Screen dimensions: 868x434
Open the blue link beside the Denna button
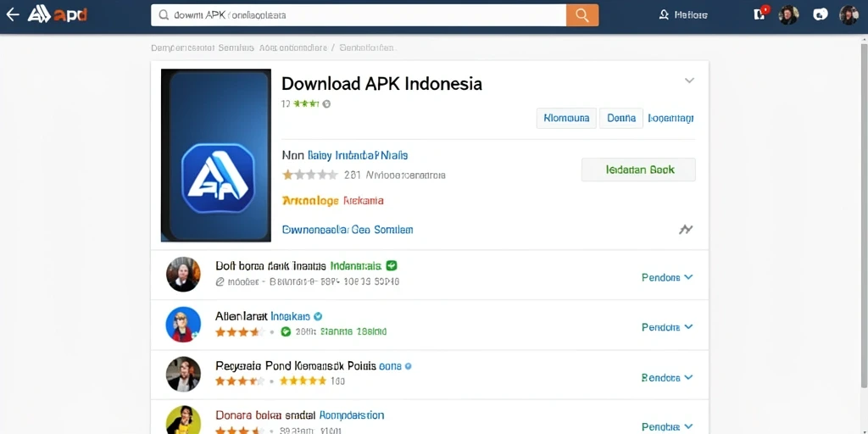coord(670,119)
